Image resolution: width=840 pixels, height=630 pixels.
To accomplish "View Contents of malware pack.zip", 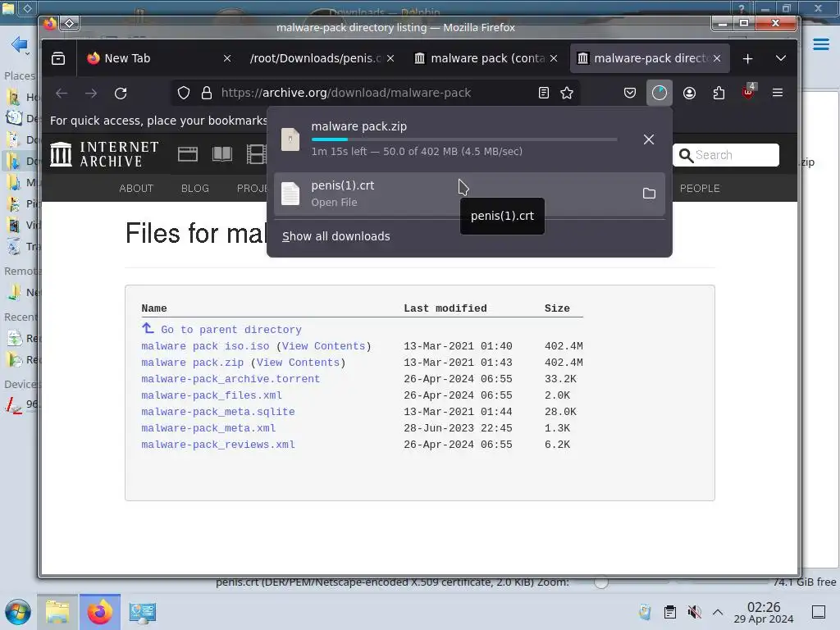I will pyautogui.click(x=298, y=363).
